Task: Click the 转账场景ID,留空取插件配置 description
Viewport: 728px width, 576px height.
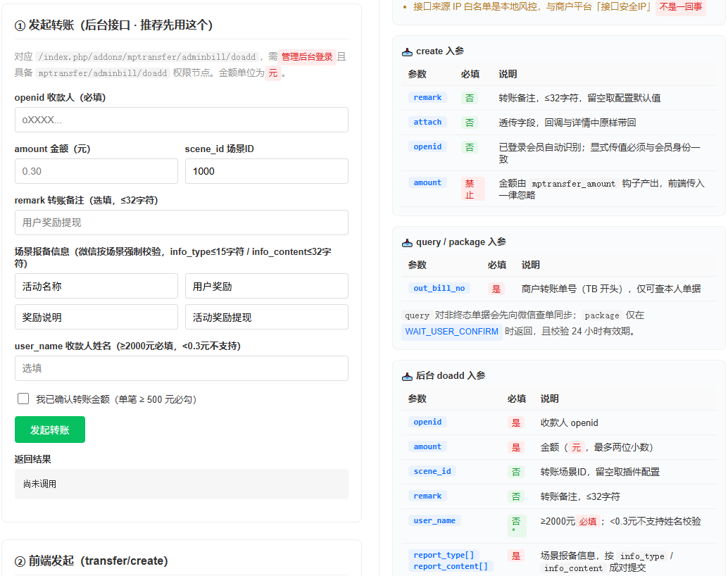Action: point(600,472)
